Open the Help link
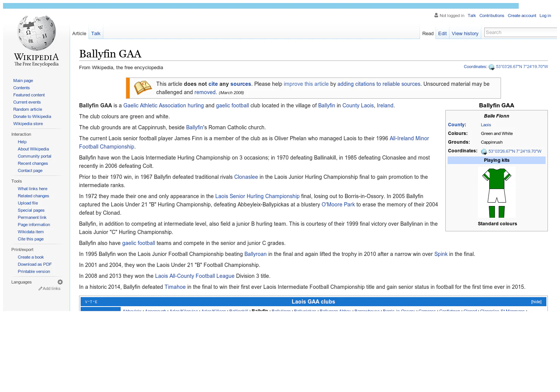This screenshot has height=392, width=560. click(22, 142)
